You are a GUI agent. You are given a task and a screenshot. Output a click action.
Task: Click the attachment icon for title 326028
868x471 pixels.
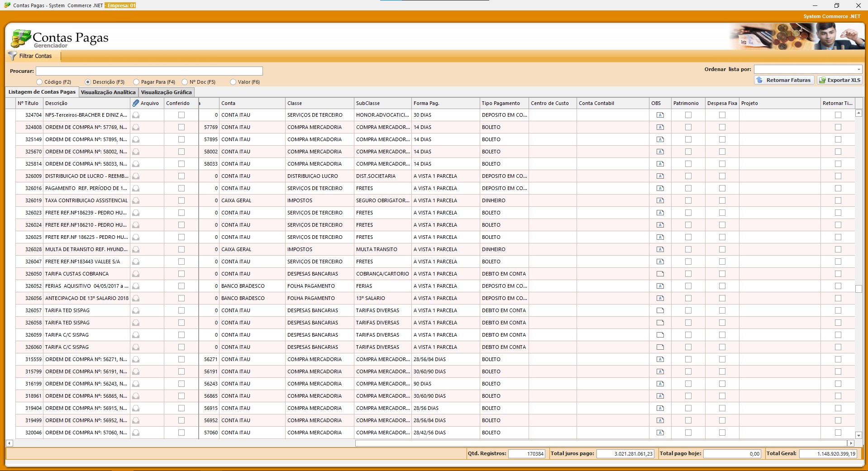tap(136, 250)
